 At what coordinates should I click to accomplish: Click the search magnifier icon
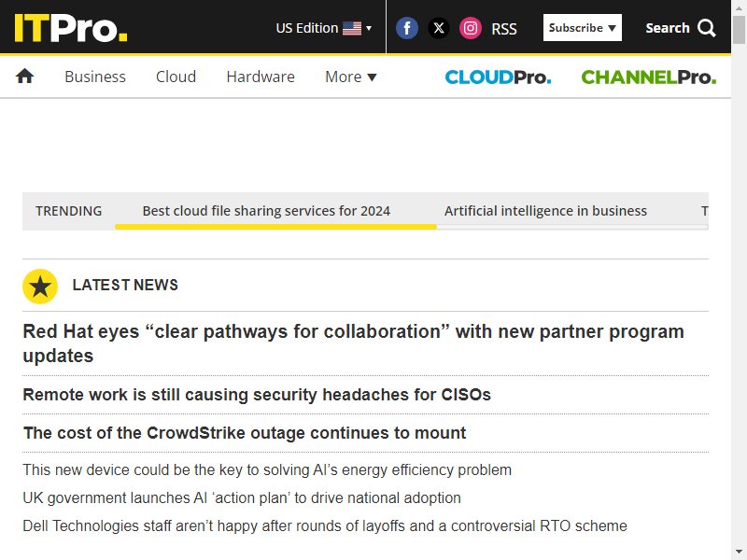(707, 28)
